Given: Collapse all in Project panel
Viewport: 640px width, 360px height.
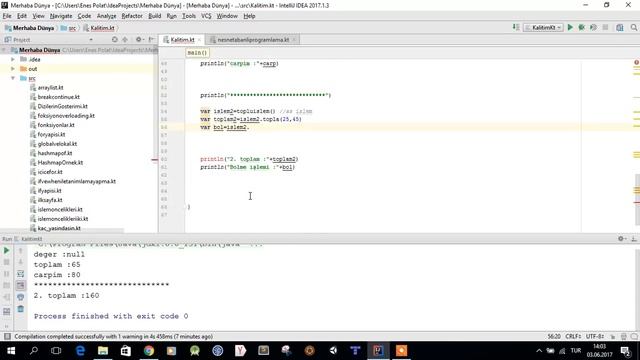Looking at the screenshot, I should [125, 40].
